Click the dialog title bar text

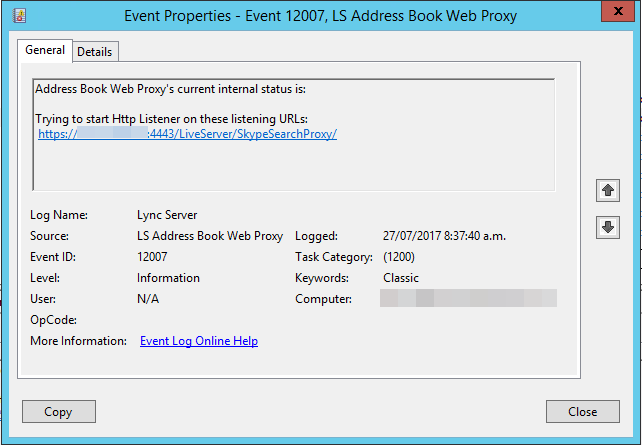[x=320, y=16]
